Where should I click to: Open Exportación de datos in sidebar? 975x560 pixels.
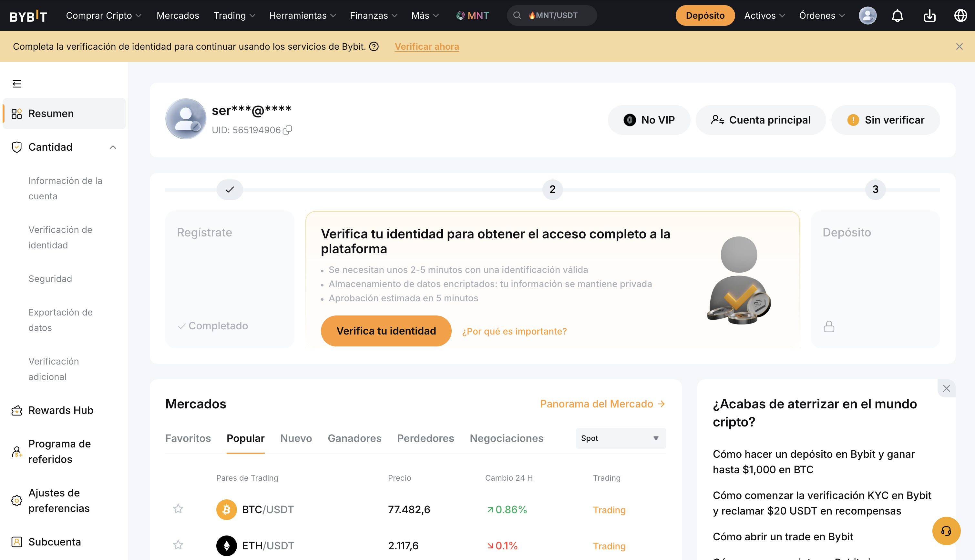60,320
